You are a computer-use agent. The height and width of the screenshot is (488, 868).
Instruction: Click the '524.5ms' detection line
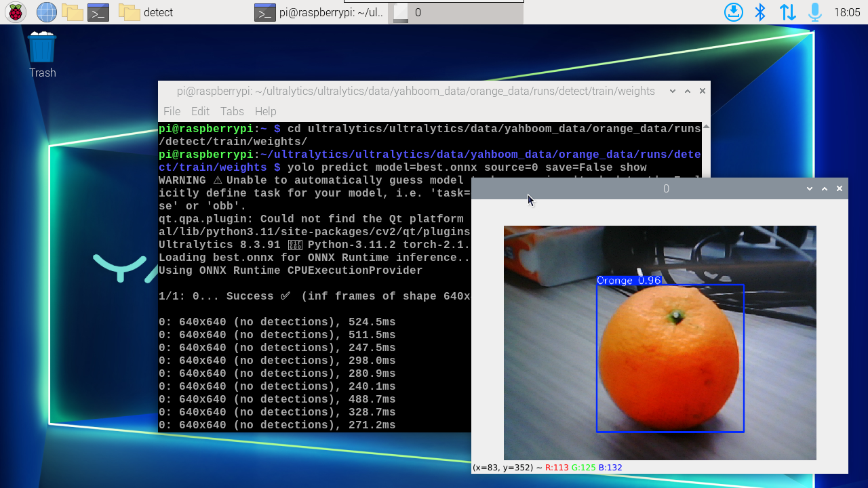[277, 322]
